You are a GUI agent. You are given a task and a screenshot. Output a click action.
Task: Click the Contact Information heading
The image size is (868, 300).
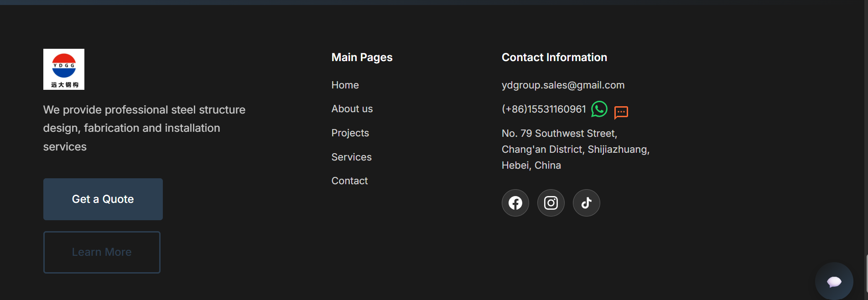point(555,57)
